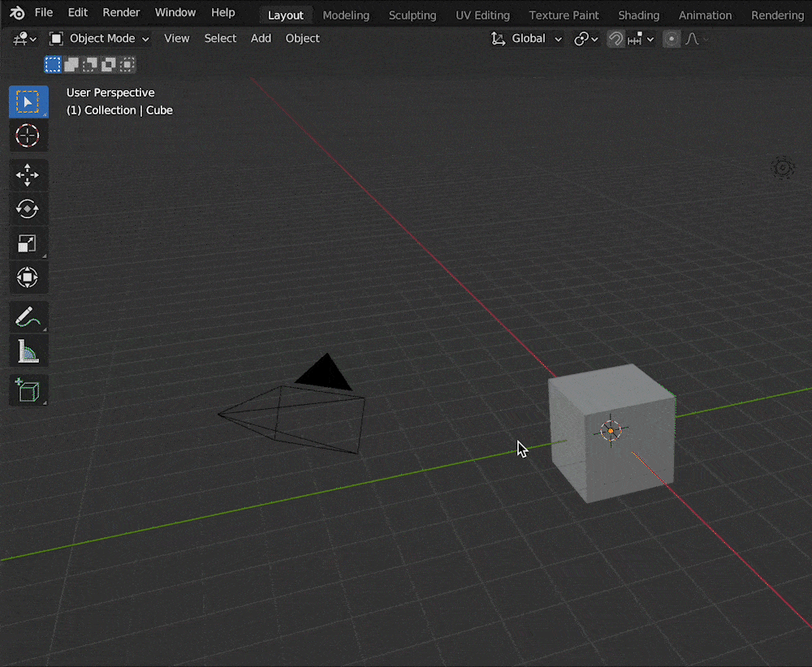The height and width of the screenshot is (667, 812).
Task: Choose the Measure tool
Action: click(28, 351)
